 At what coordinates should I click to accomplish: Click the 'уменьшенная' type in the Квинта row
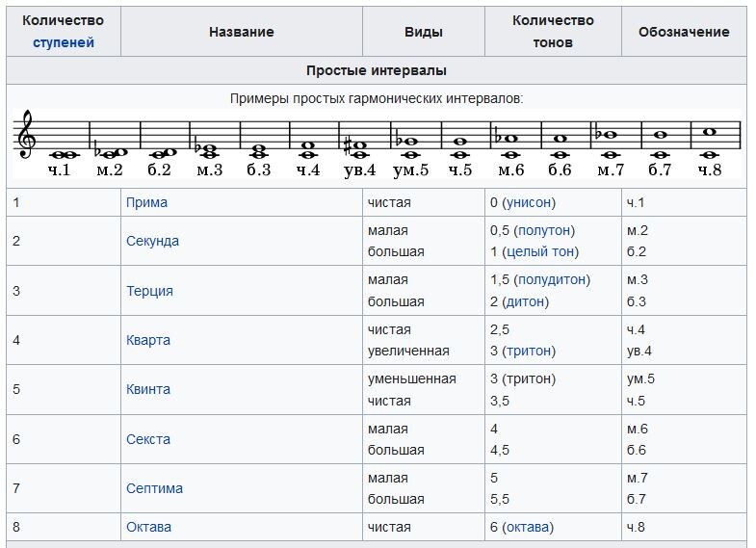pyautogui.click(x=412, y=379)
